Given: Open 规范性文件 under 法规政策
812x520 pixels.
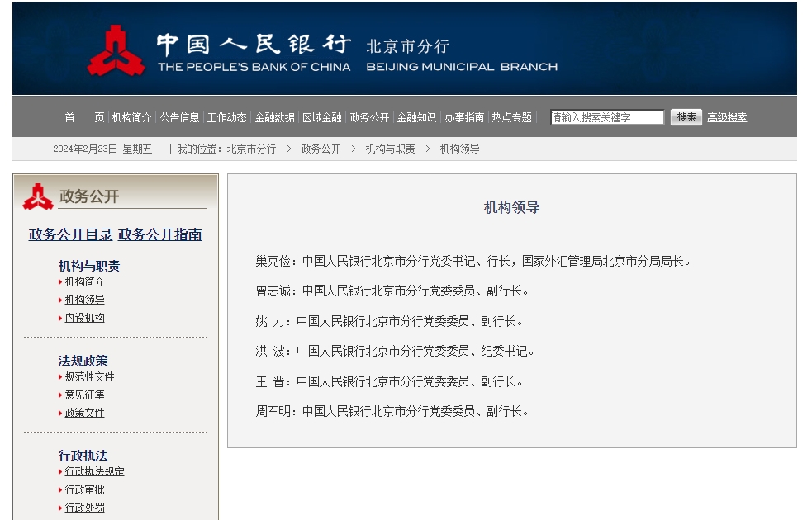Looking at the screenshot, I should [88, 376].
